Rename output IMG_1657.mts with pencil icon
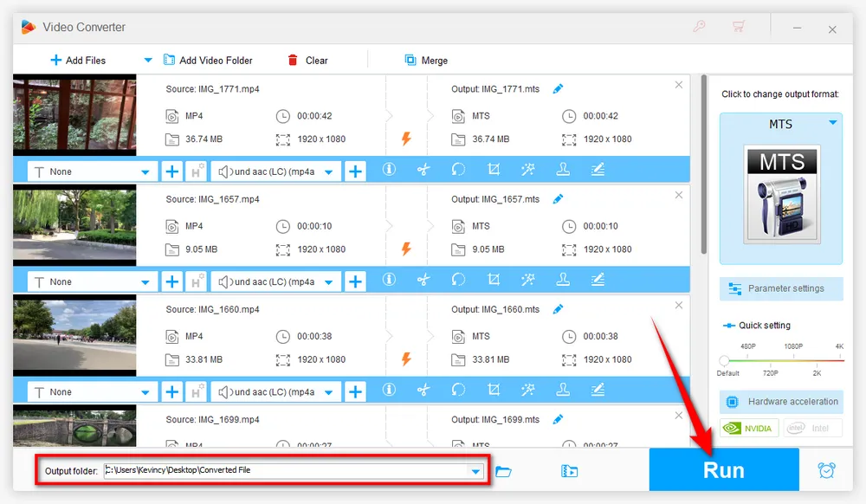The width and height of the screenshot is (866, 504). pos(558,198)
